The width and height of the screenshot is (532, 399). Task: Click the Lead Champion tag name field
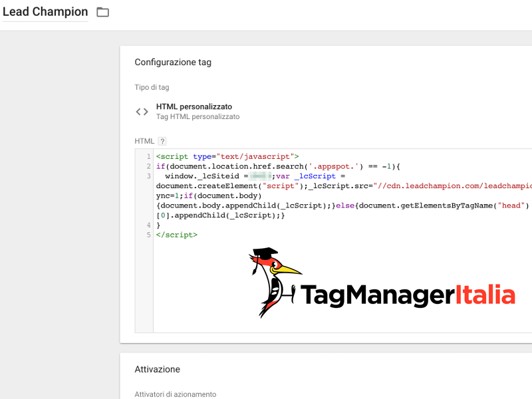coord(45,12)
